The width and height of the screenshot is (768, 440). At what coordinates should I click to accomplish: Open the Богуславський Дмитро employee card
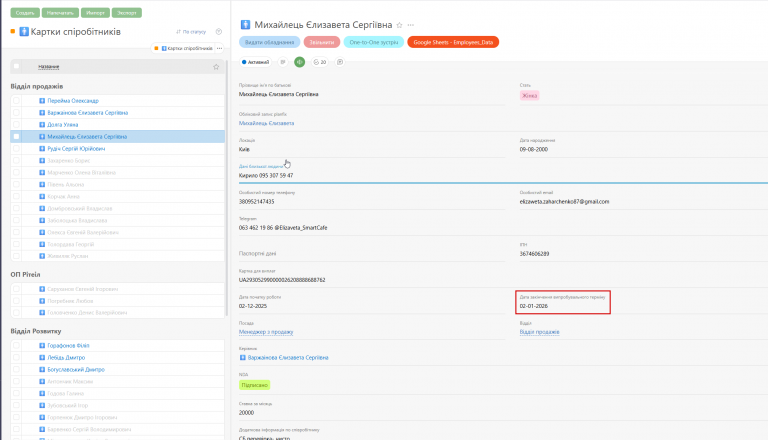pos(76,369)
